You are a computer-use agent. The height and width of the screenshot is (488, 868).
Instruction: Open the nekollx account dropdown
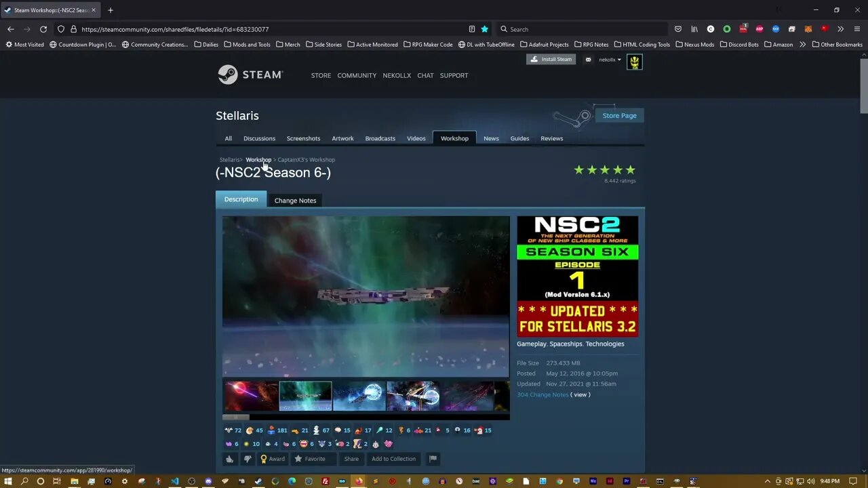point(610,60)
